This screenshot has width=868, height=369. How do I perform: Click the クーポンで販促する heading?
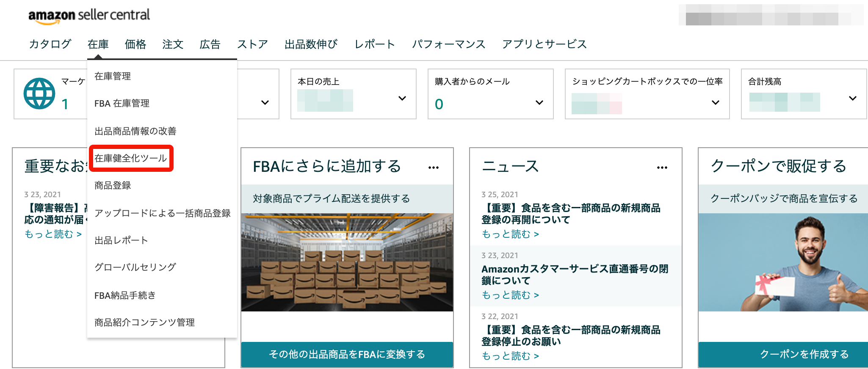point(778,166)
